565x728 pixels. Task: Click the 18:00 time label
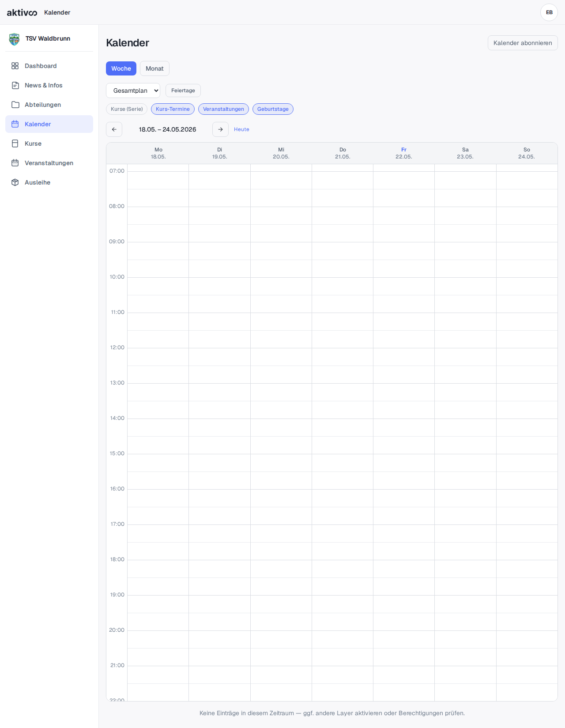click(x=117, y=559)
